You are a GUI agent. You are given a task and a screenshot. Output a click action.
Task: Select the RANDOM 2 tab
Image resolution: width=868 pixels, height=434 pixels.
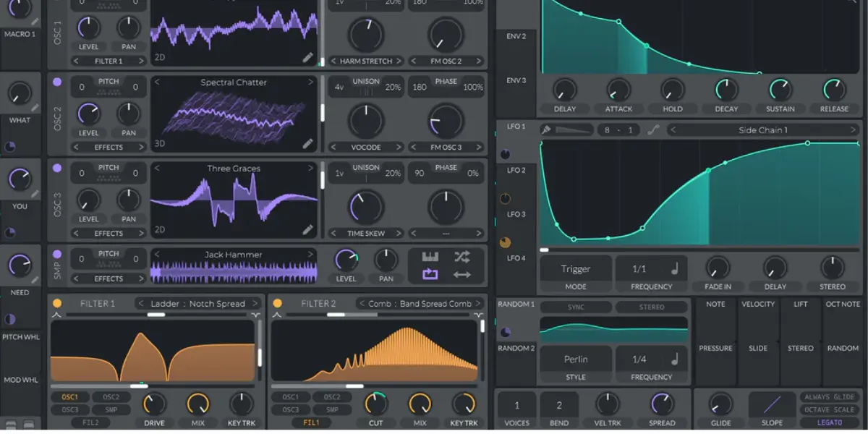coord(516,349)
